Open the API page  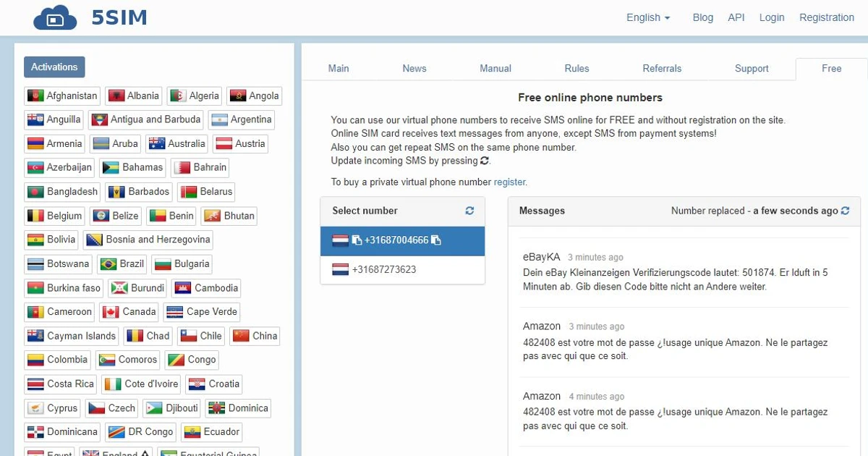[x=736, y=17]
